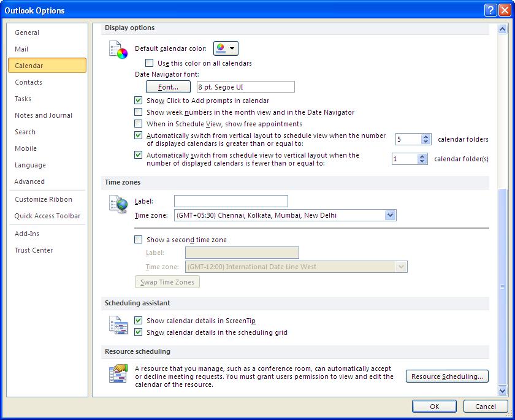Uncheck Show calendar details in ScreenTip
Viewport: 515px width, 420px height.
pos(139,320)
